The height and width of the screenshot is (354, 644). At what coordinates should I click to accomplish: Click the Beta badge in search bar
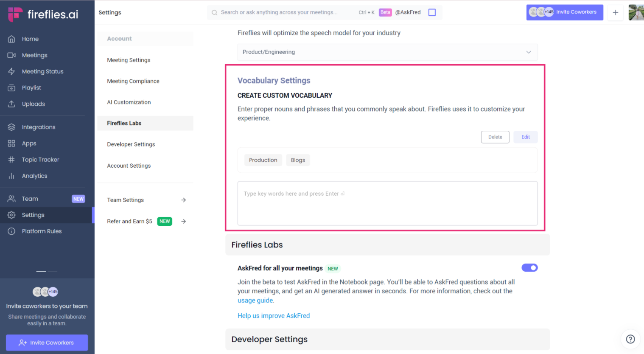(385, 12)
